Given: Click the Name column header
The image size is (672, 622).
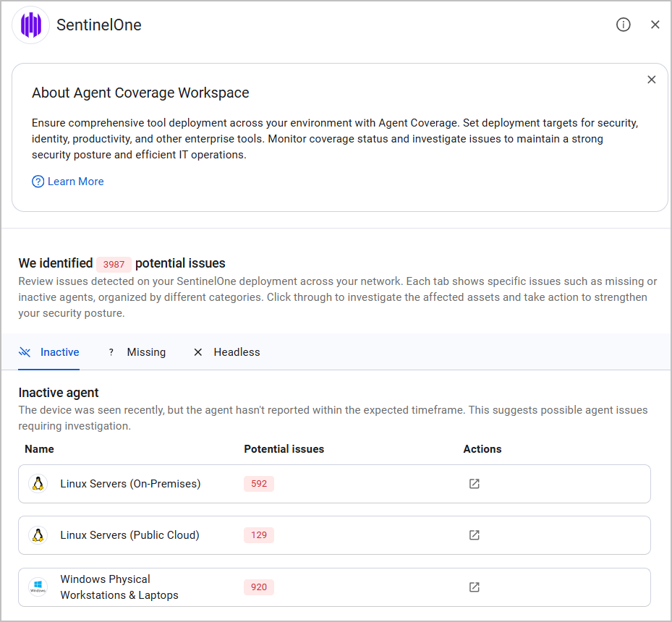Looking at the screenshot, I should (x=40, y=449).
